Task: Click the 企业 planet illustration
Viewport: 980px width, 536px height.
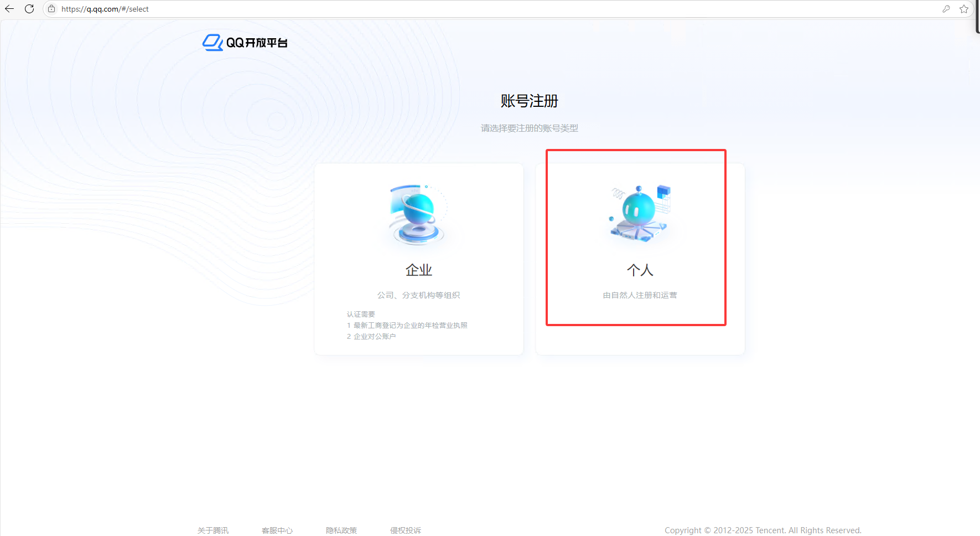Action: pyautogui.click(x=418, y=215)
